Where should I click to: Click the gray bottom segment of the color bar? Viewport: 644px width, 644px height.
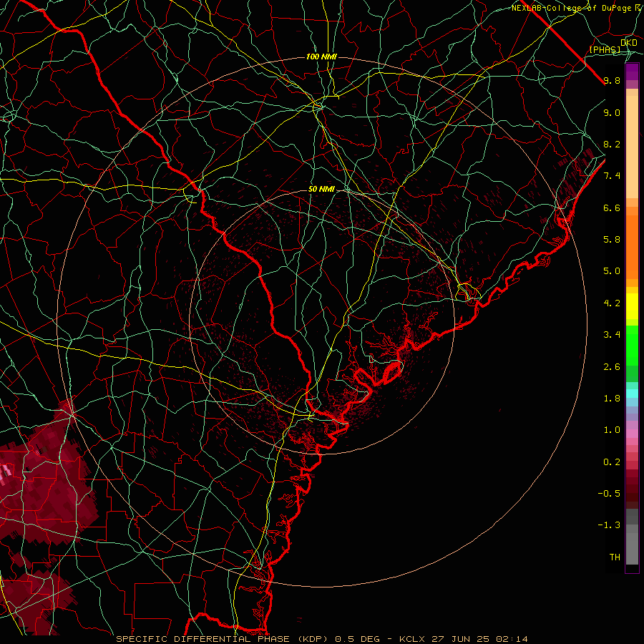coord(632,548)
